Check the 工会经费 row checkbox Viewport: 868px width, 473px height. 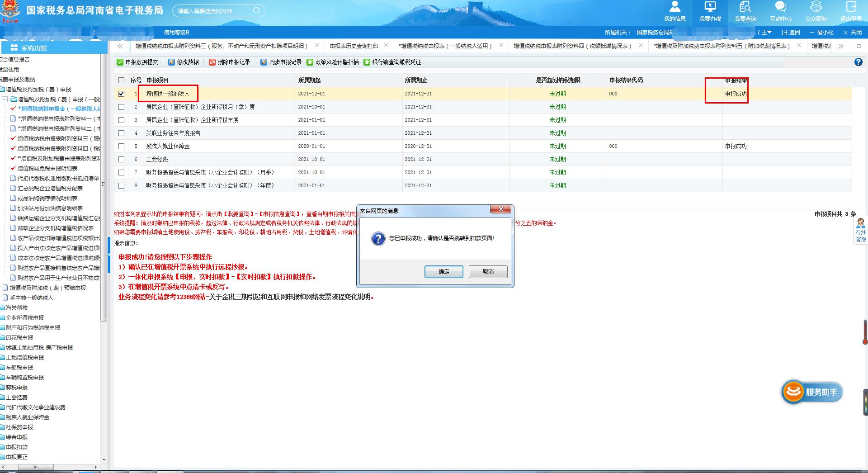121,160
